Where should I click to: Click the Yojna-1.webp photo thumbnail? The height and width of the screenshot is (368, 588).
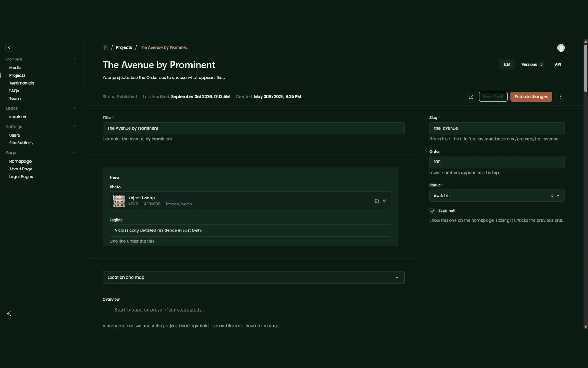(x=119, y=201)
